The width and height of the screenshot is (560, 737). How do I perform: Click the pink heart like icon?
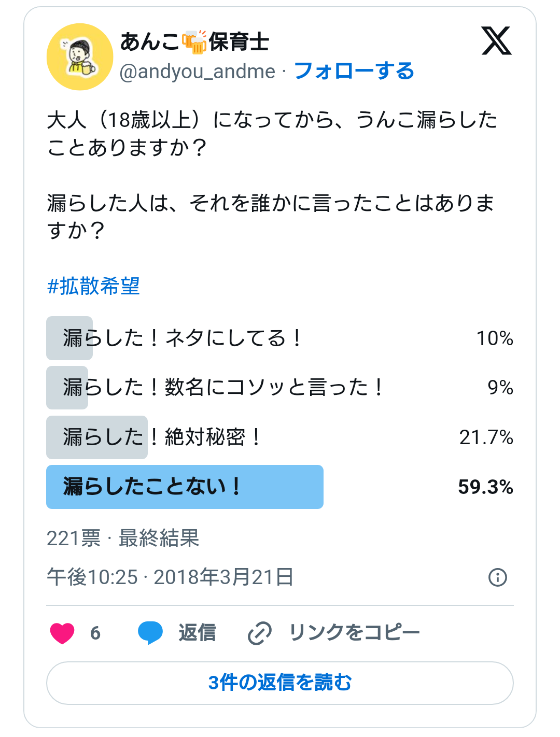(62, 633)
